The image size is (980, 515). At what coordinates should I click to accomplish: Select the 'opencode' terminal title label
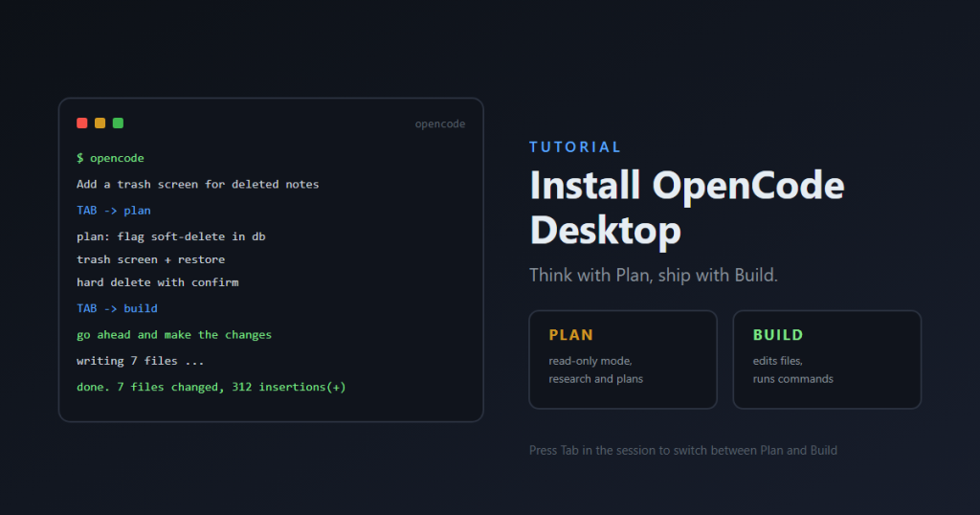tap(440, 123)
